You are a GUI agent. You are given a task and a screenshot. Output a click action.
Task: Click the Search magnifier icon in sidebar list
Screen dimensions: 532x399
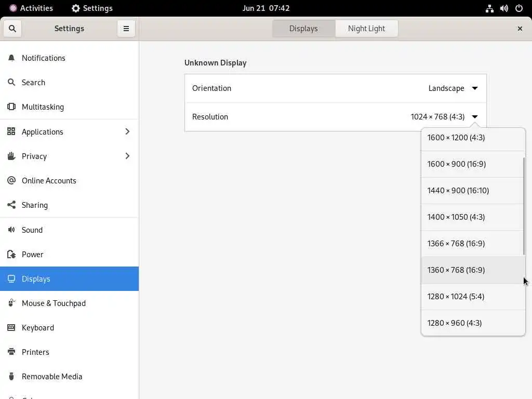11,83
